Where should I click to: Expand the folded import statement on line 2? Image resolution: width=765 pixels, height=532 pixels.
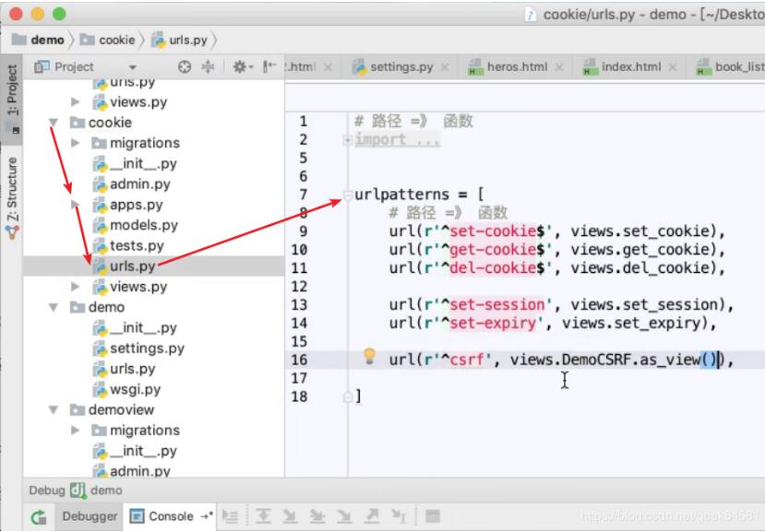(x=347, y=140)
